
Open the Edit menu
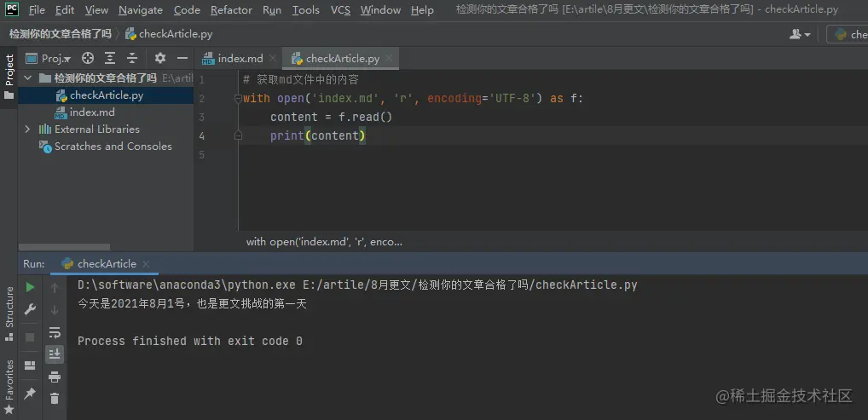(x=65, y=10)
